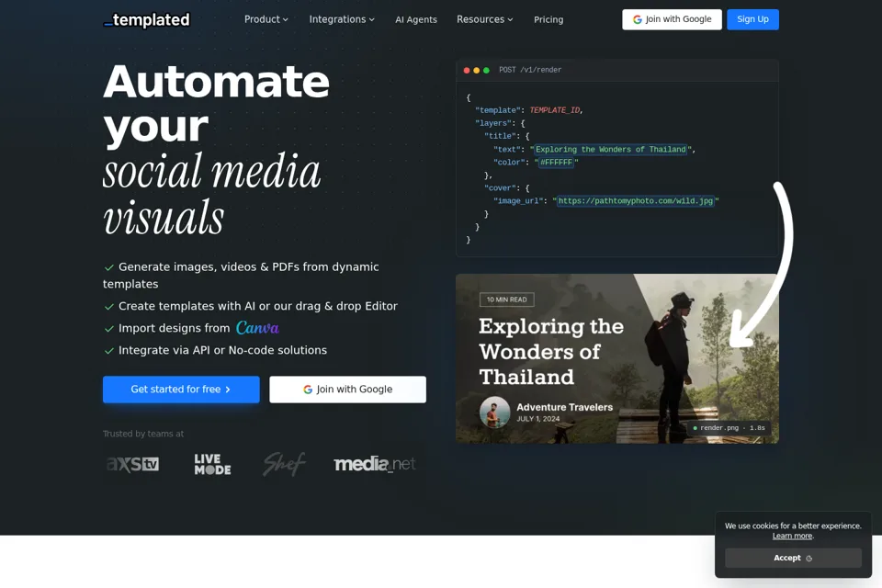Click the Sign Up button
The image size is (882, 588).
point(752,19)
